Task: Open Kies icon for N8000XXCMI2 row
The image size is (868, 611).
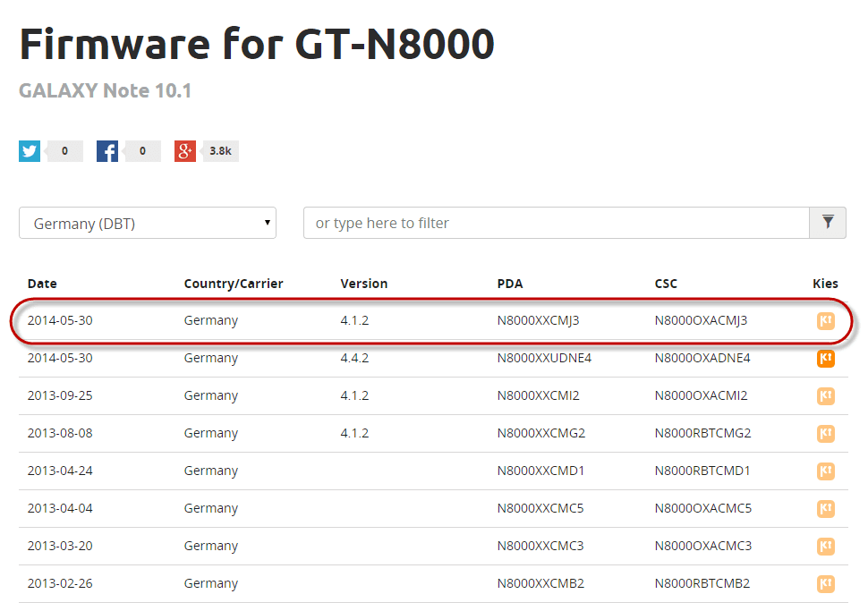Action: (x=825, y=396)
